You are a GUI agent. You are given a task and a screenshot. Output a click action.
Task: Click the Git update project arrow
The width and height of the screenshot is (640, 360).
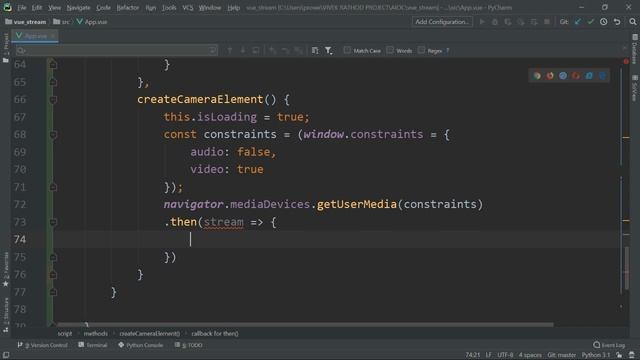pos(578,22)
